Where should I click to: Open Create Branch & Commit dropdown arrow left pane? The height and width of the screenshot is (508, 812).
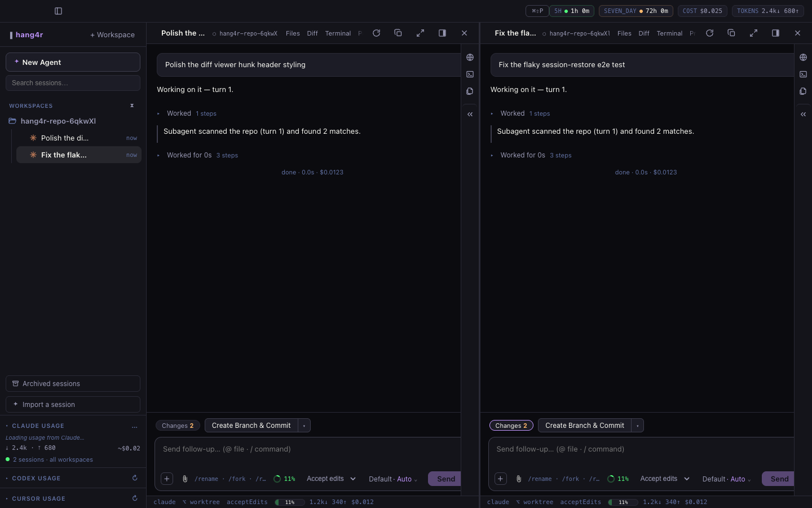[304, 426]
